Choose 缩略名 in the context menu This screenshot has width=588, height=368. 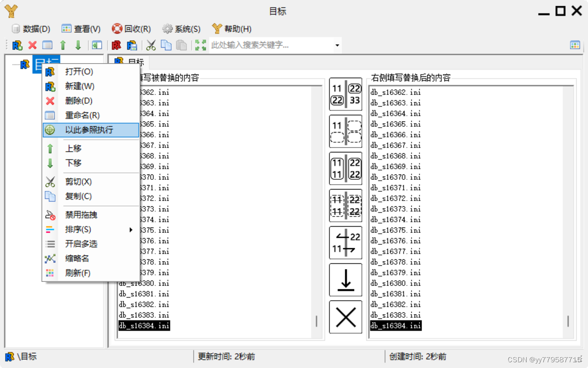[x=91, y=258]
